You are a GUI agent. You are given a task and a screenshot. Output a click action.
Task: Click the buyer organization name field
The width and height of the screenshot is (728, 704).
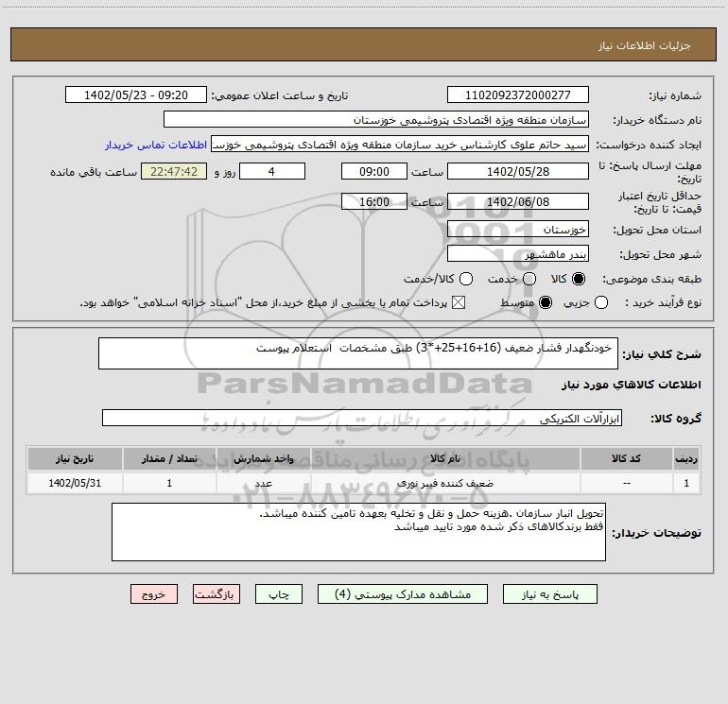tap(376, 119)
